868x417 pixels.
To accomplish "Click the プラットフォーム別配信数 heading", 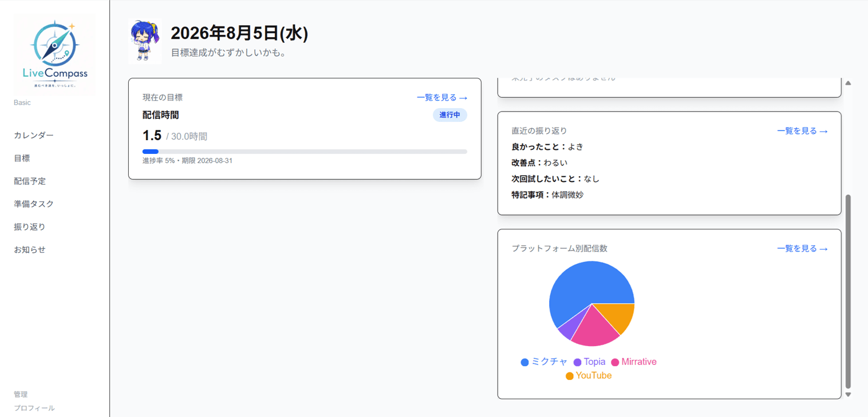I will click(559, 249).
